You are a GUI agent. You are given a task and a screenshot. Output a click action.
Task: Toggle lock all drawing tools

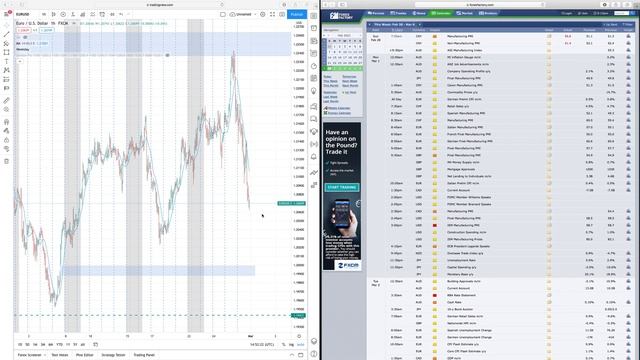pos(6,140)
